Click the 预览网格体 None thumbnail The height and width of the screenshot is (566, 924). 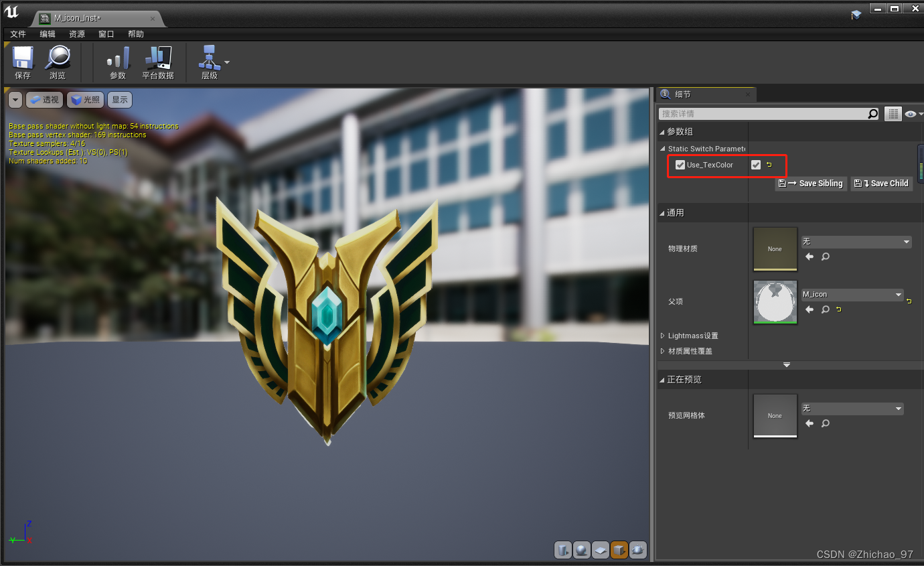pyautogui.click(x=775, y=415)
